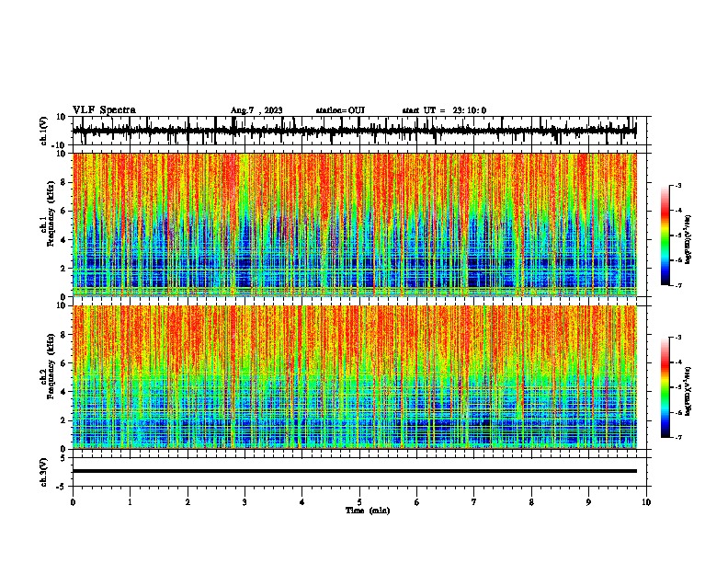
Task: Click the time axis tick label "9"
Action: tap(588, 502)
